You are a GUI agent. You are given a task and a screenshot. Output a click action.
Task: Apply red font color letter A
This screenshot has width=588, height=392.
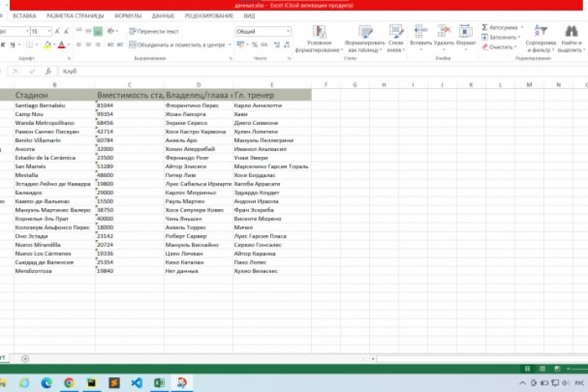[x=61, y=45]
